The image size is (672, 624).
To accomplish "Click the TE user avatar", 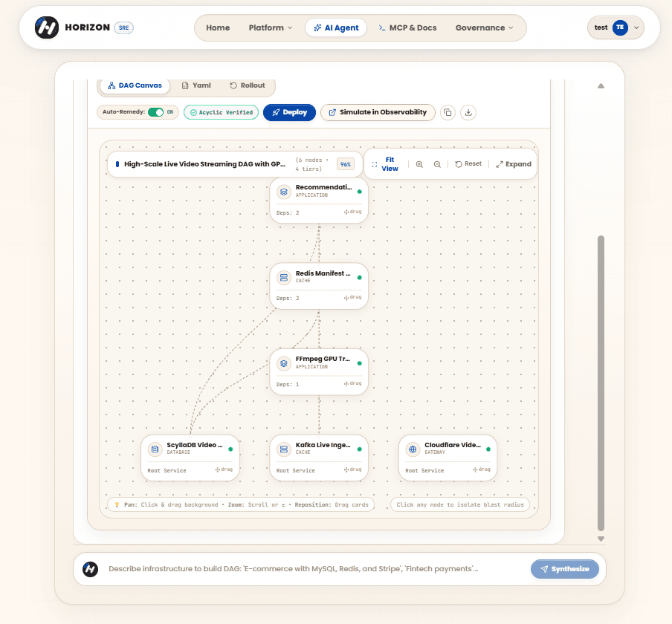I will (620, 27).
